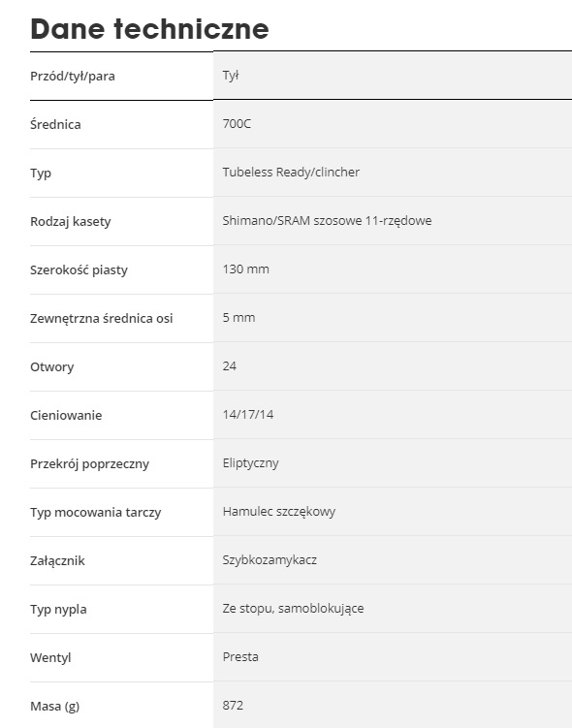Click the 130 mm hub width value

(245, 269)
